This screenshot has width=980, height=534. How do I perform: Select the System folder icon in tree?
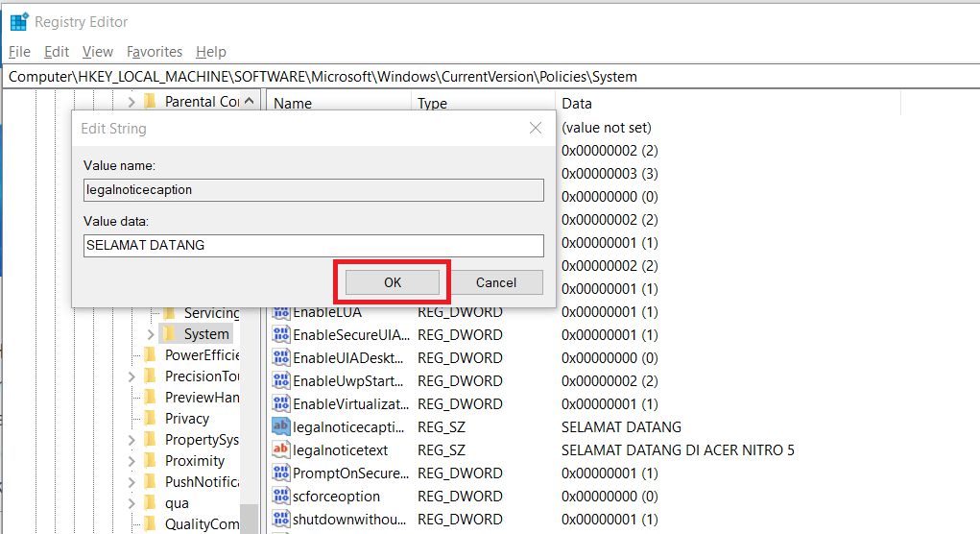click(x=169, y=334)
